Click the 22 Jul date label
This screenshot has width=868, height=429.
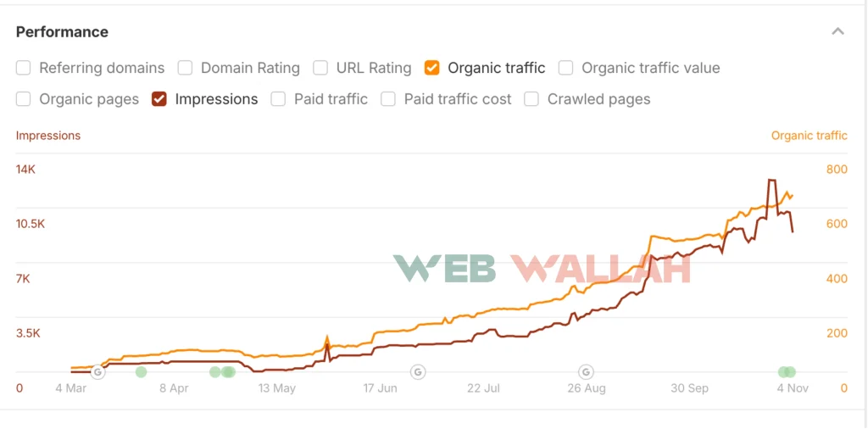[x=483, y=388]
